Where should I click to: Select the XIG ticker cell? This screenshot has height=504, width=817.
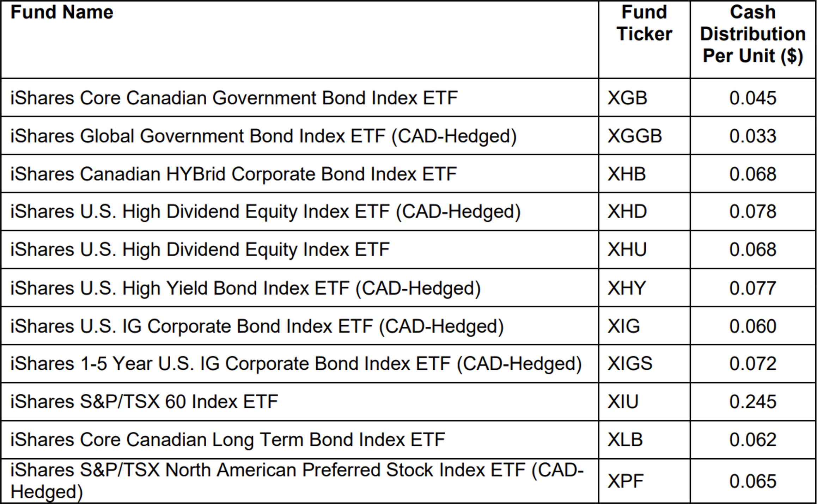coord(623,326)
